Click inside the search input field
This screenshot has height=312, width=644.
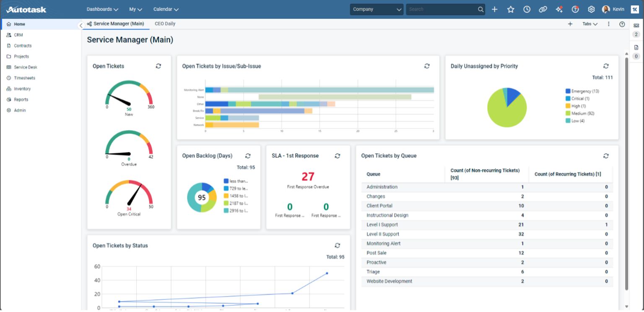[440, 9]
